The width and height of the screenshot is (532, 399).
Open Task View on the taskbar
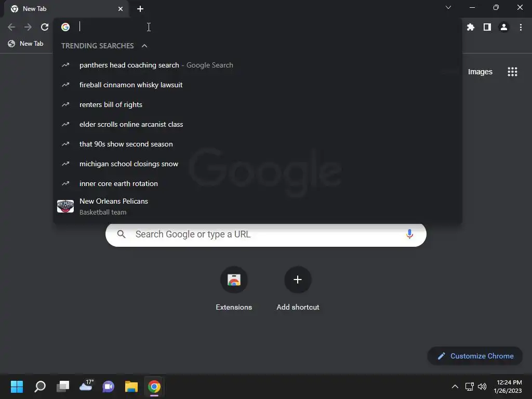point(63,387)
